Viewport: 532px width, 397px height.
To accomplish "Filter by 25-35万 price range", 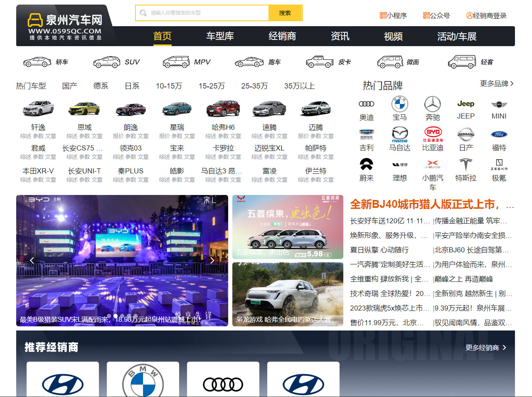I will coord(254,86).
